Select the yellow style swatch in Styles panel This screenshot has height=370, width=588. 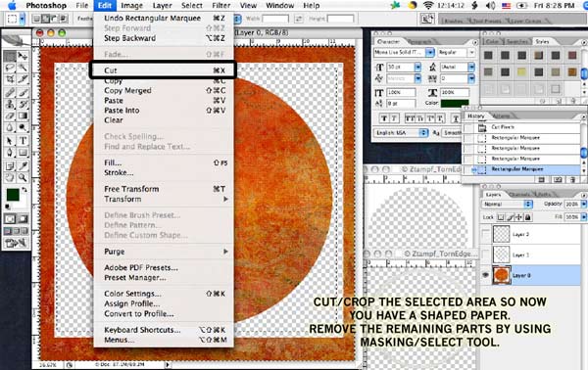[521, 71]
